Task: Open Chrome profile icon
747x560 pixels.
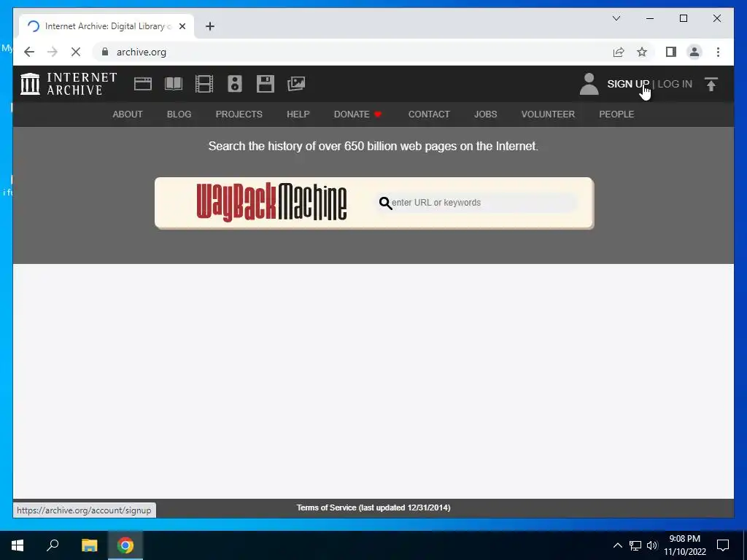Action: click(694, 52)
